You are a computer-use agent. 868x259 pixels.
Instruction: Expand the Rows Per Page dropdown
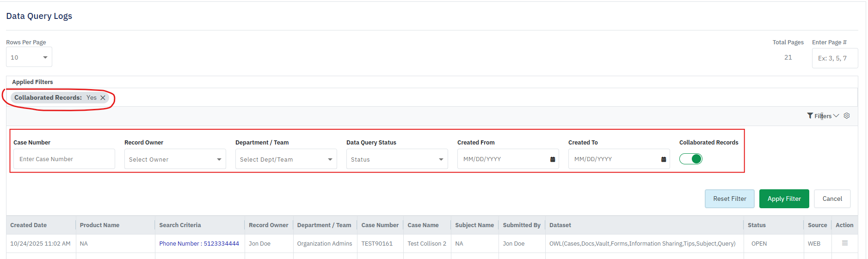pos(29,57)
